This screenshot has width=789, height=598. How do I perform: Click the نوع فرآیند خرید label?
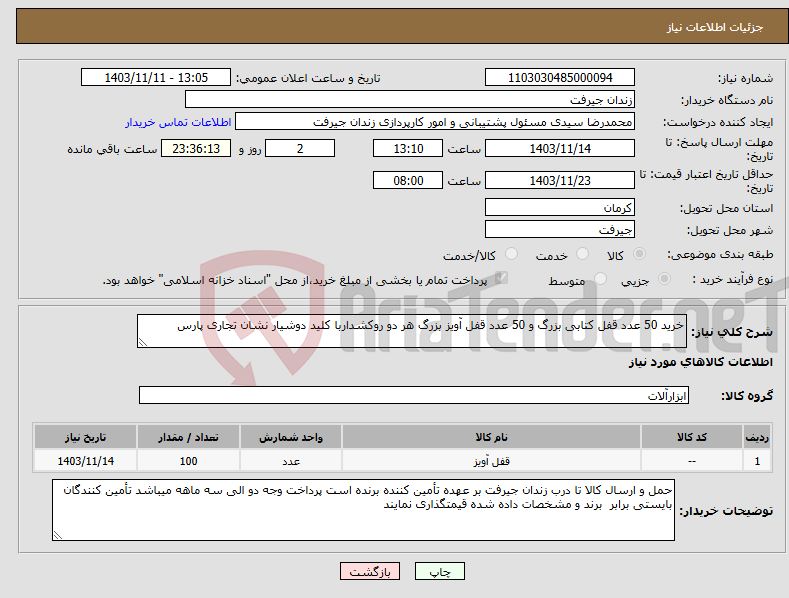coord(733,279)
